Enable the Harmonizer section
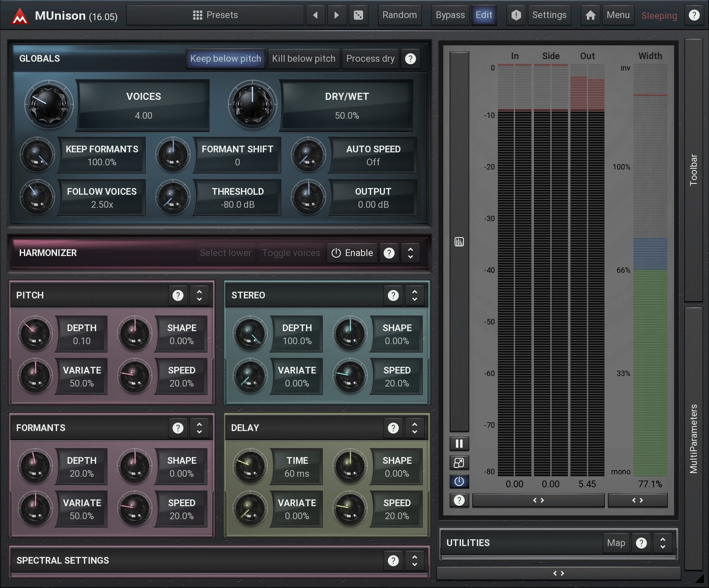 352,253
